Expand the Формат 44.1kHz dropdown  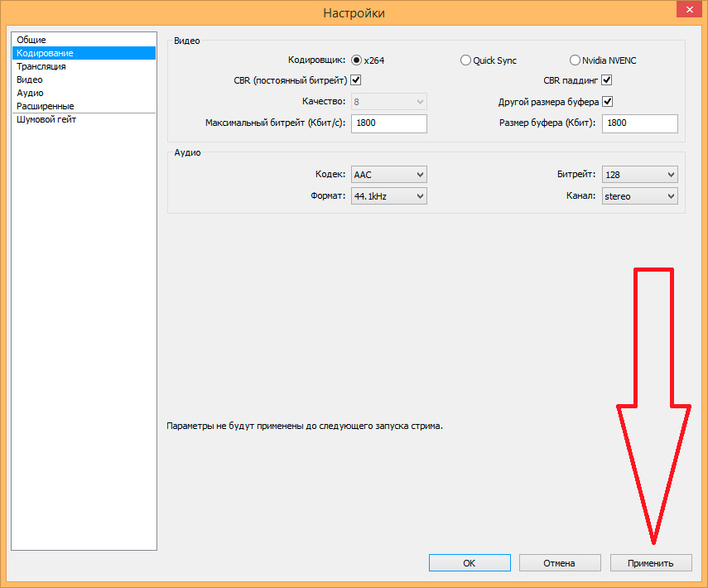tap(389, 196)
